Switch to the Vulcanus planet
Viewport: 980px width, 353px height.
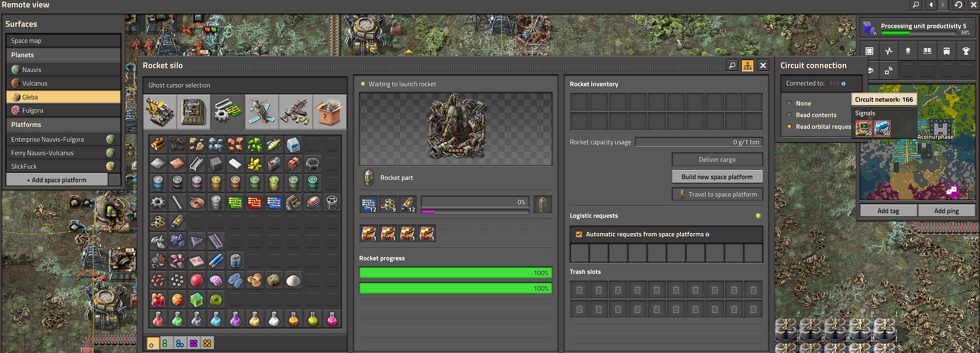point(63,83)
